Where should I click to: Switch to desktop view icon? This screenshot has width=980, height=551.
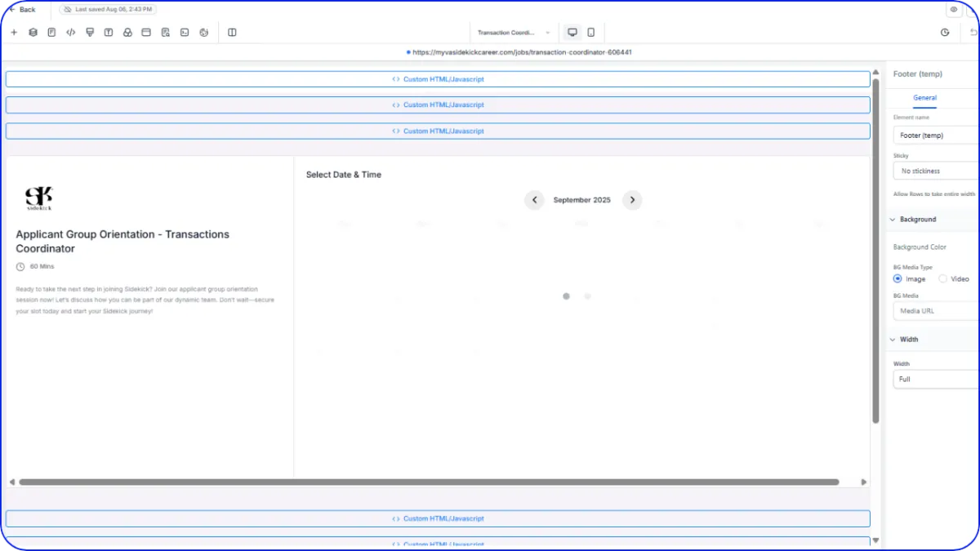572,33
